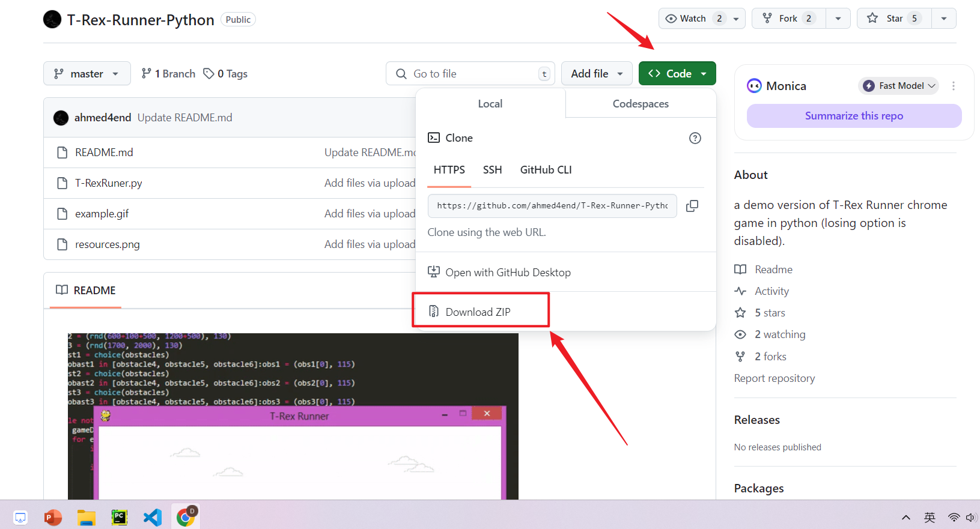
Task: Star the repository
Action: pos(895,19)
